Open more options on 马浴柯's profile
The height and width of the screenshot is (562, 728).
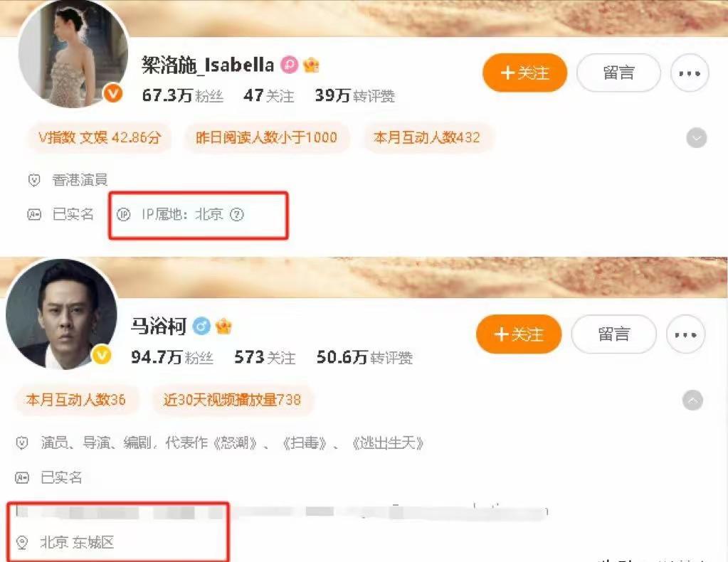(x=685, y=334)
